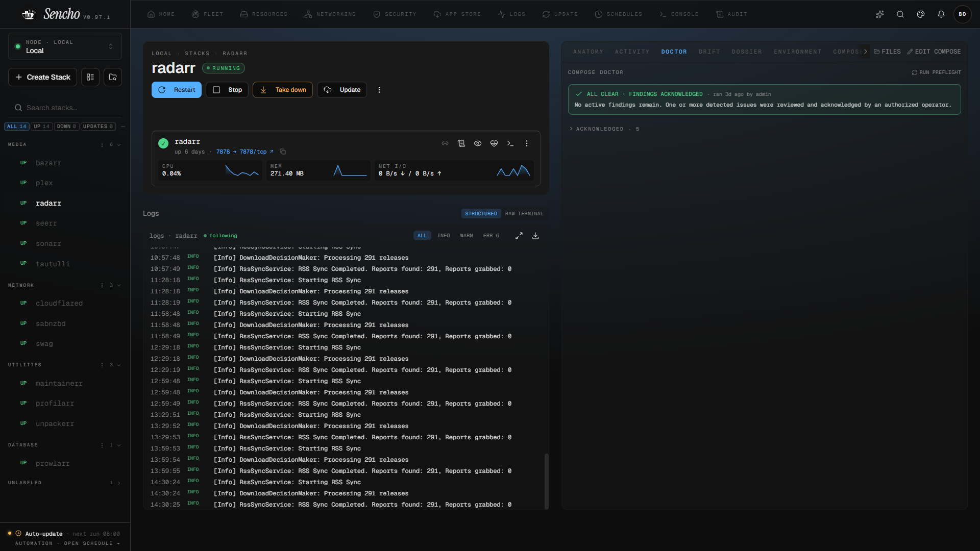This screenshot has height=551, width=980.
Task: Click the folder search icon button
Action: pos(113,77)
